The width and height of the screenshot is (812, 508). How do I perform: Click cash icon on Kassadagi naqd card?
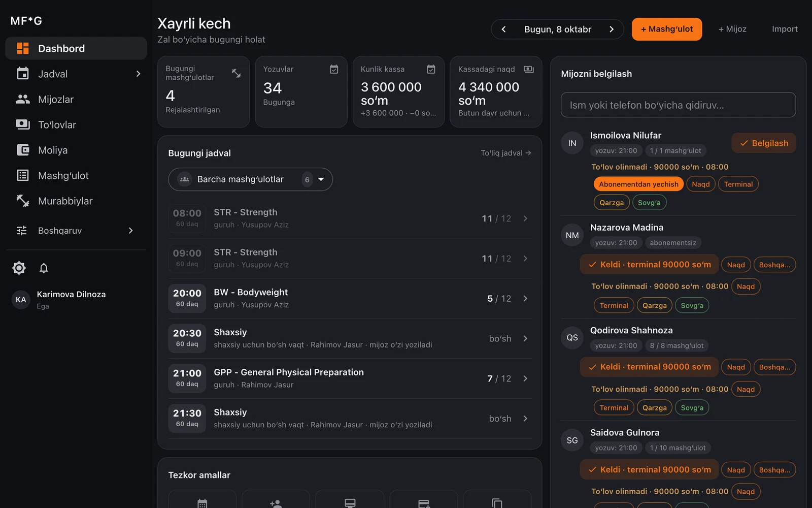[529, 69]
